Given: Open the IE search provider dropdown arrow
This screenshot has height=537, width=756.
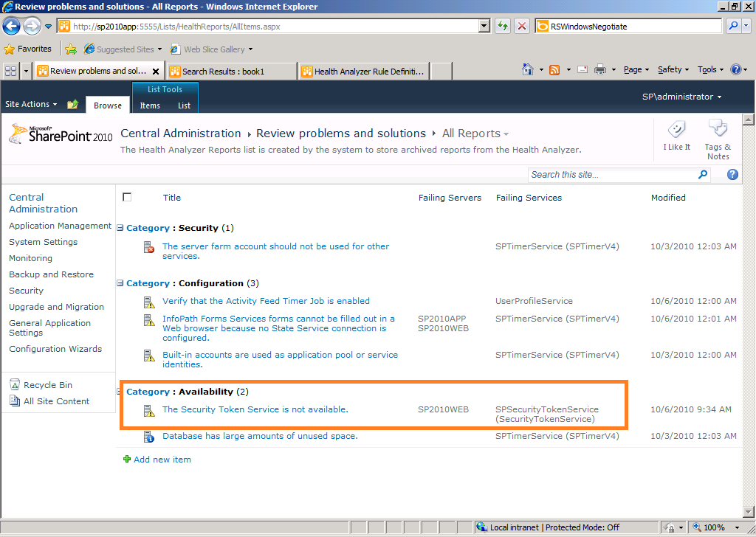Looking at the screenshot, I should pyautogui.click(x=746, y=26).
